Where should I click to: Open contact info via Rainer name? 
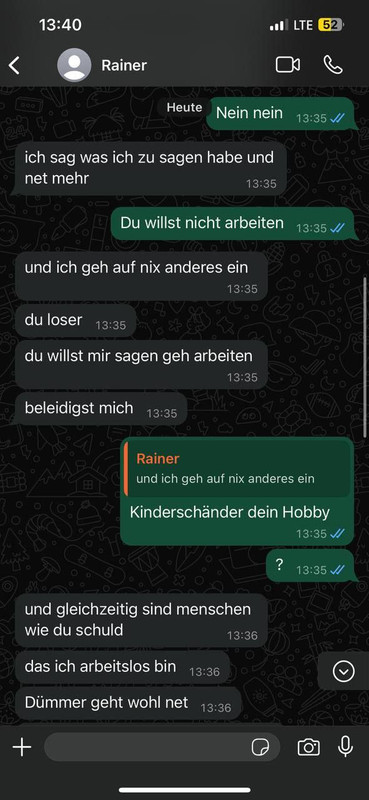coord(124,65)
